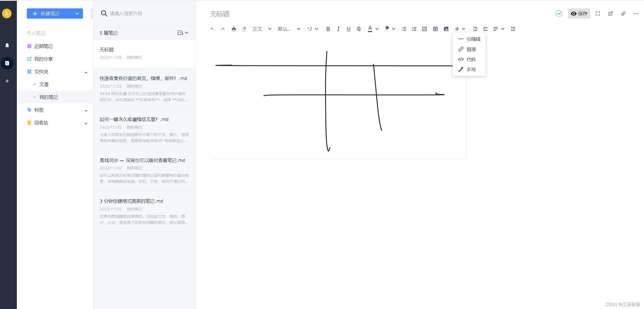Click the copy link icon at top right
644x309 pixels.
pos(623,14)
